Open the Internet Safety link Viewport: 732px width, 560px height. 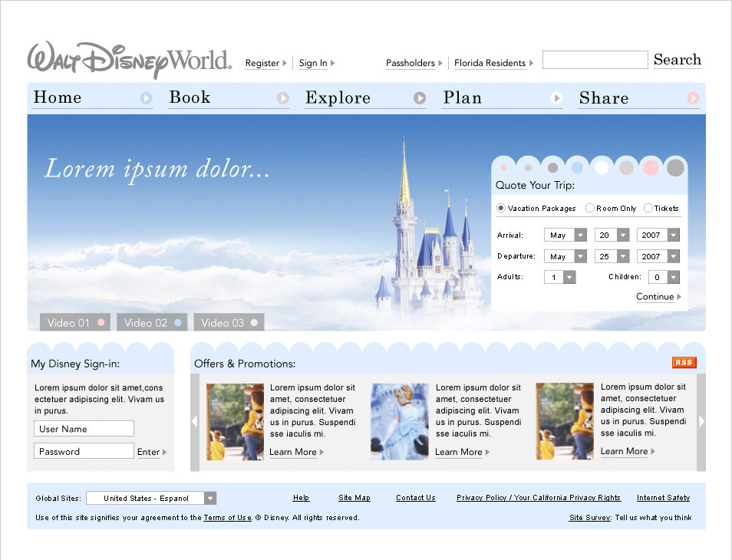(664, 498)
